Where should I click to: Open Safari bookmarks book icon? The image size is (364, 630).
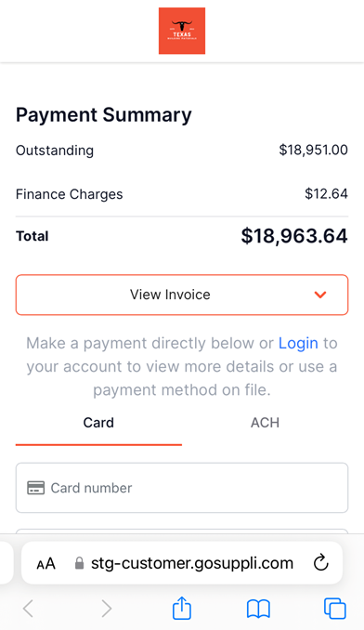[258, 610]
